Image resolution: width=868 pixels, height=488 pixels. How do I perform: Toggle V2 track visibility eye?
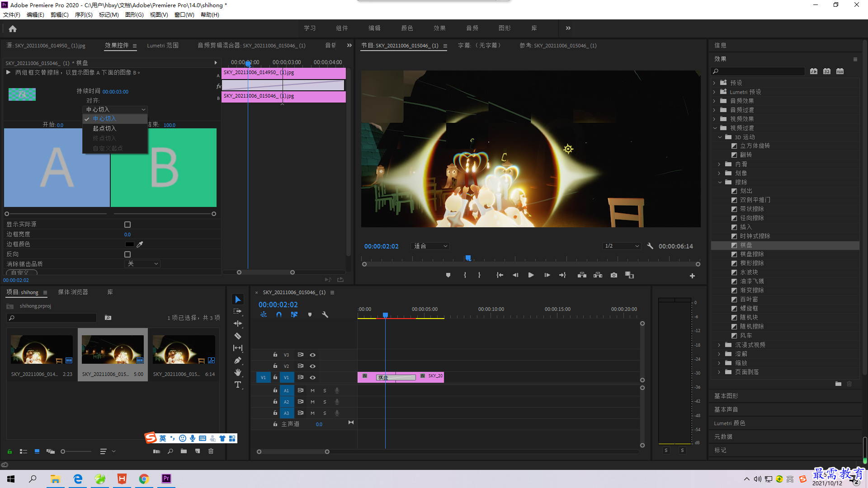312,366
